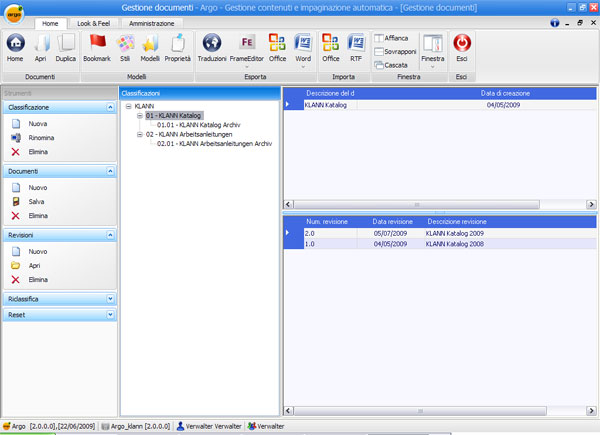Collapse 02 - KLANN Arbeitsanleitungen node
The image size is (600, 435).
pos(140,135)
